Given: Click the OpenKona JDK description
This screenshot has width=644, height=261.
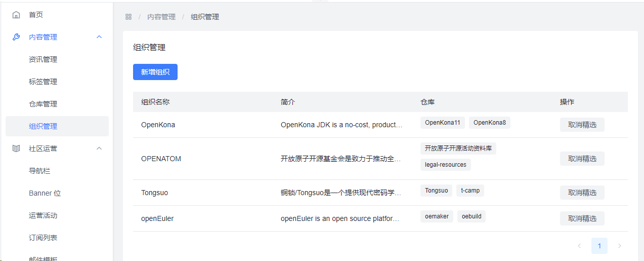Looking at the screenshot, I should coord(342,125).
